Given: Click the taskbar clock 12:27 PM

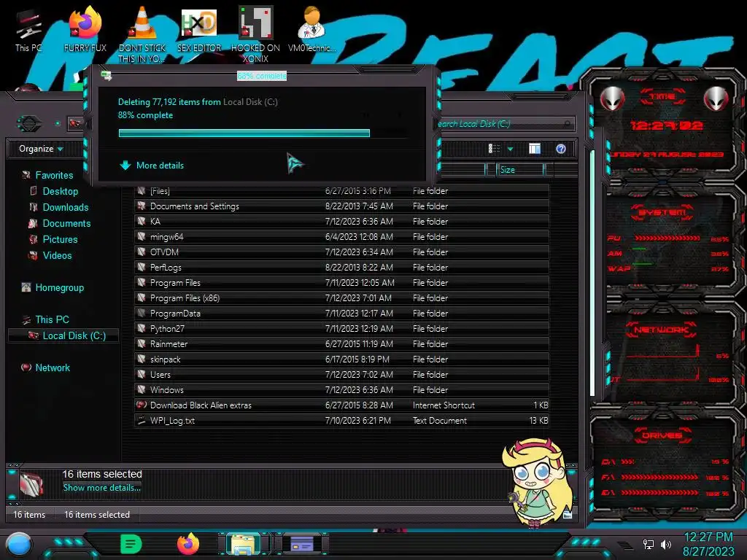Looking at the screenshot, I should point(708,537).
